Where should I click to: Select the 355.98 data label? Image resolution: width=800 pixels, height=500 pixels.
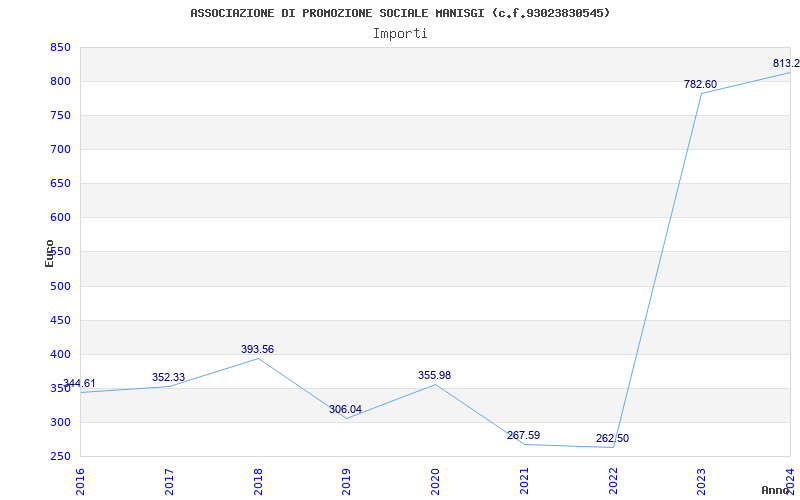point(435,376)
